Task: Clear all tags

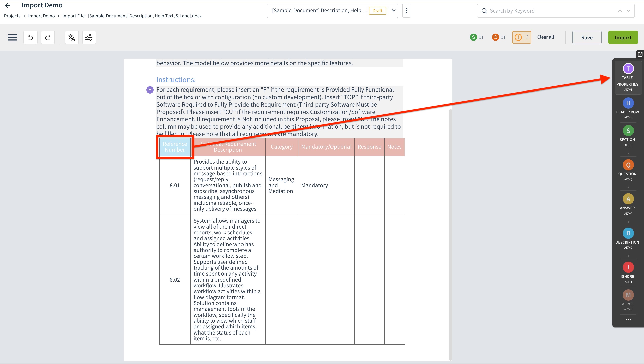Action: tap(545, 37)
